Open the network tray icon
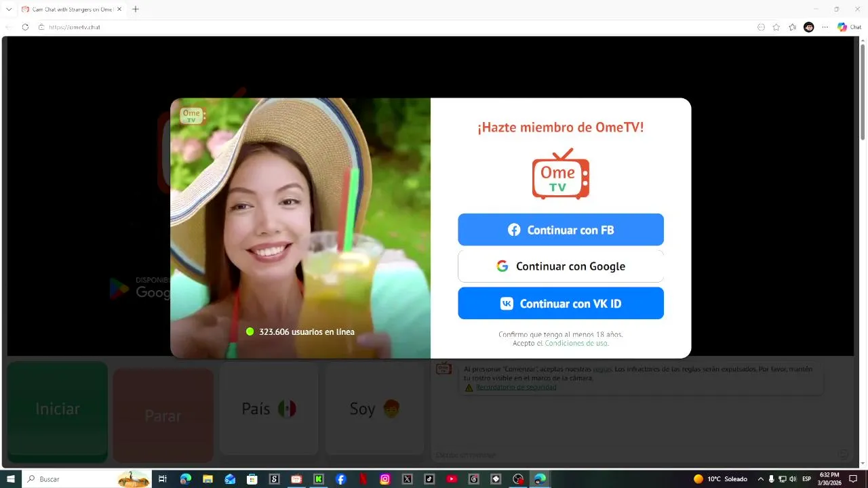868x488 pixels. [x=782, y=479]
